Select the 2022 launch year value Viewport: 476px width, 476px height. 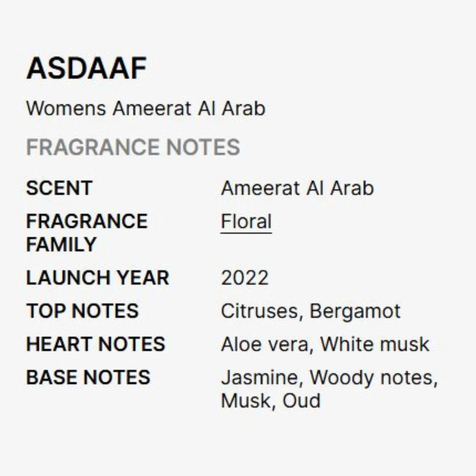[245, 277]
